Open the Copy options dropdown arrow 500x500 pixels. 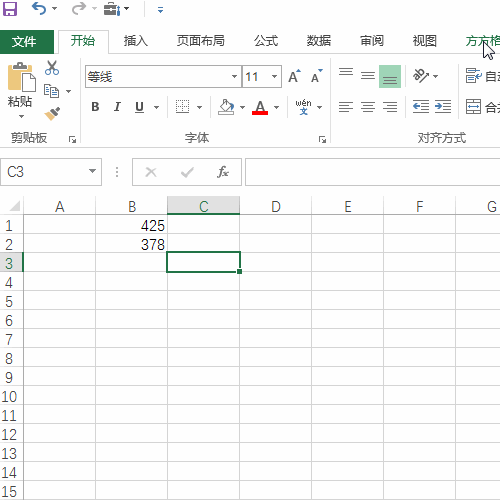(68, 91)
